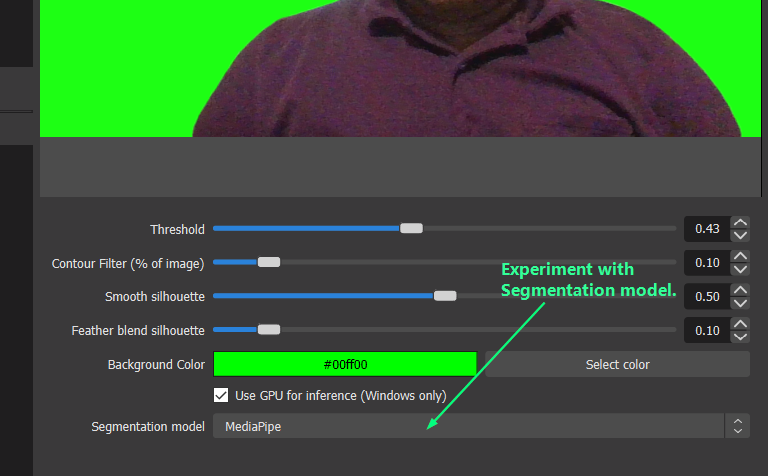Image resolution: width=768 pixels, height=476 pixels.
Task: Increase Smooth silhouette value with up arrow
Action: tap(740, 290)
